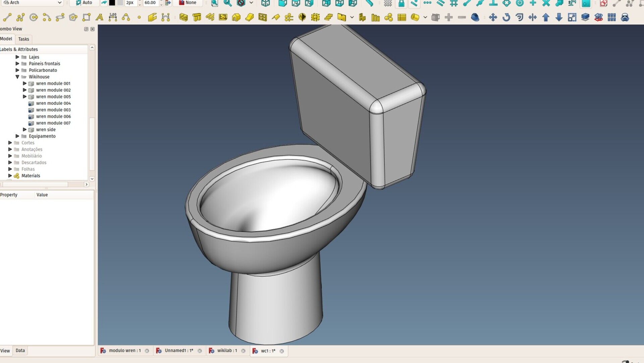The height and width of the screenshot is (363, 644).
Task: Open the gray face color swatch
Action: [x=120, y=3]
